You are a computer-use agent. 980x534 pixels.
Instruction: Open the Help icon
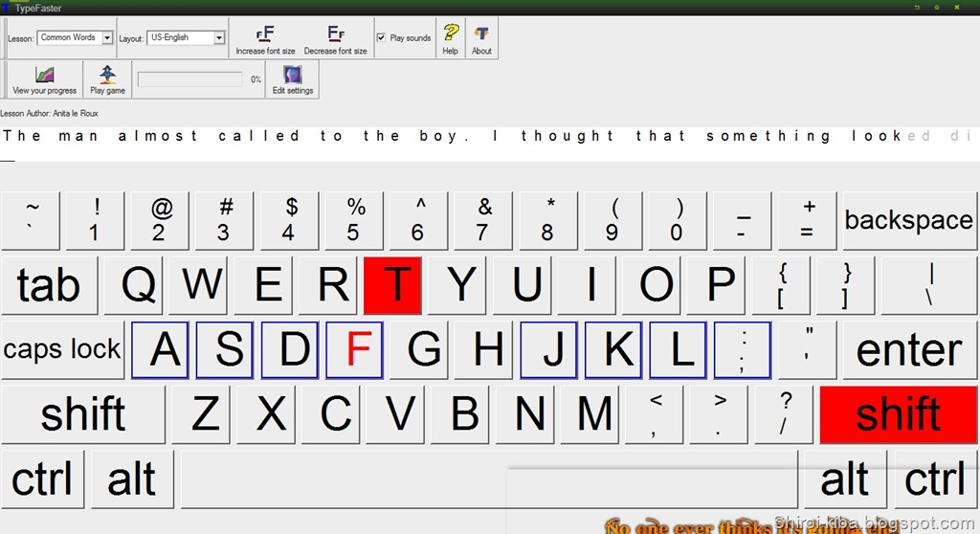click(451, 39)
